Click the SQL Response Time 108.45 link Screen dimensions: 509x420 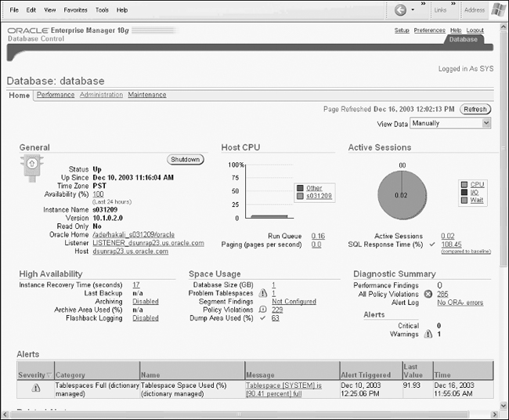coord(451,244)
